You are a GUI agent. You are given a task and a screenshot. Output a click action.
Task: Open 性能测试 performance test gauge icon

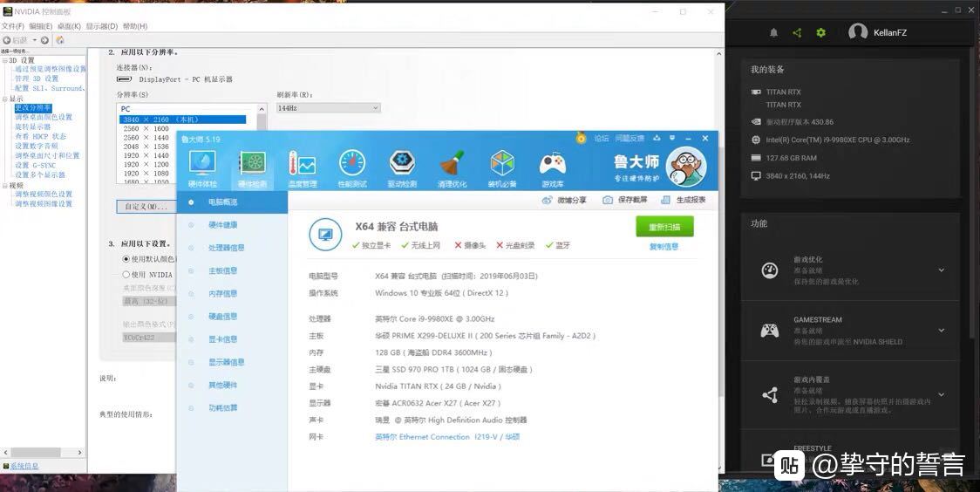352,168
